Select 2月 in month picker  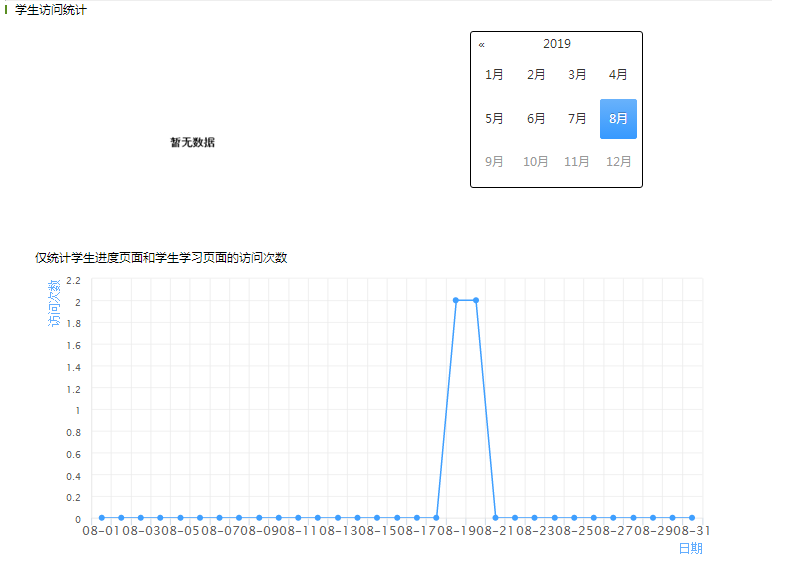[x=536, y=75]
